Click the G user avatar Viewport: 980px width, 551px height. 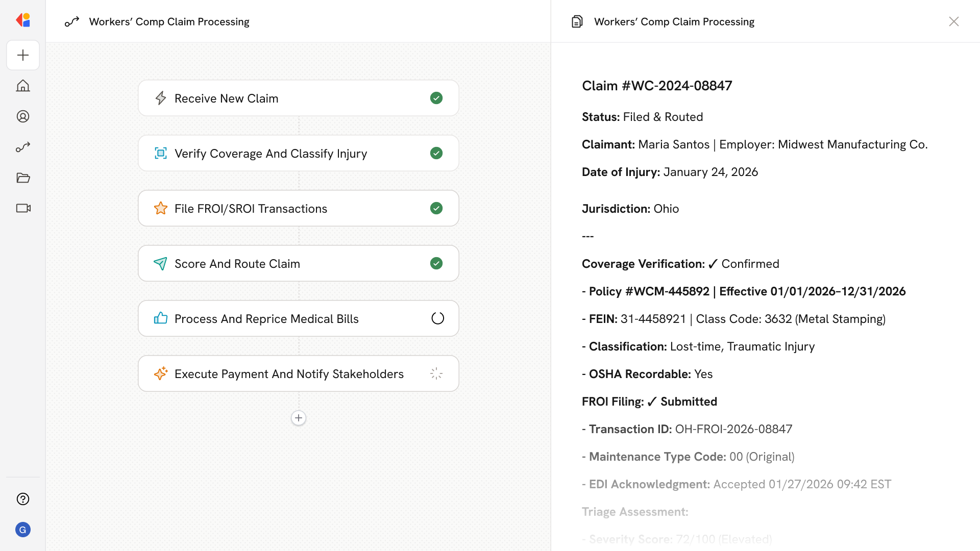click(23, 530)
